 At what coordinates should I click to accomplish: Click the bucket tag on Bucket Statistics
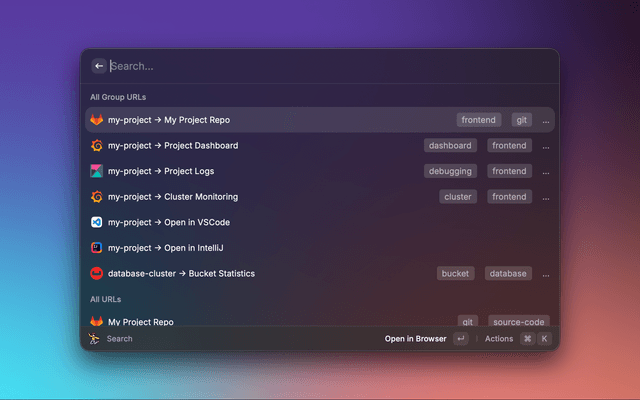(x=457, y=273)
